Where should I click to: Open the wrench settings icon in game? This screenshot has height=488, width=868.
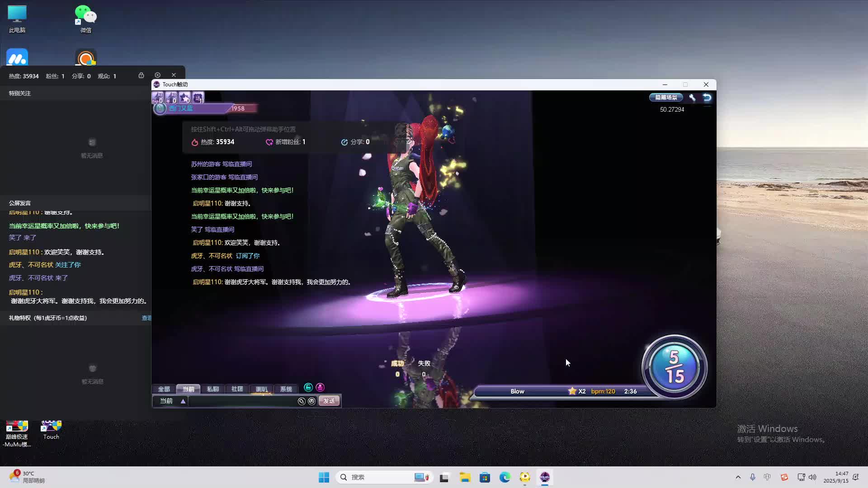pos(692,98)
